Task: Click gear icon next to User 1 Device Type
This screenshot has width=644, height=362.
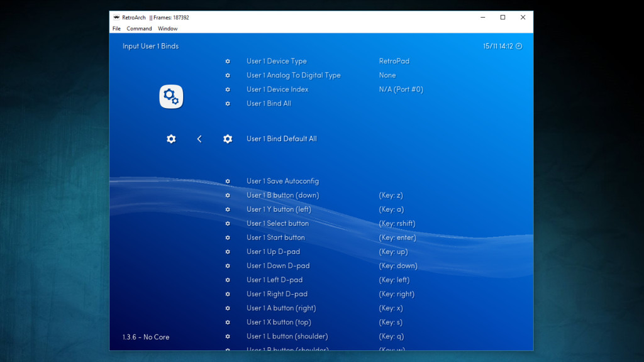Action: (228, 62)
